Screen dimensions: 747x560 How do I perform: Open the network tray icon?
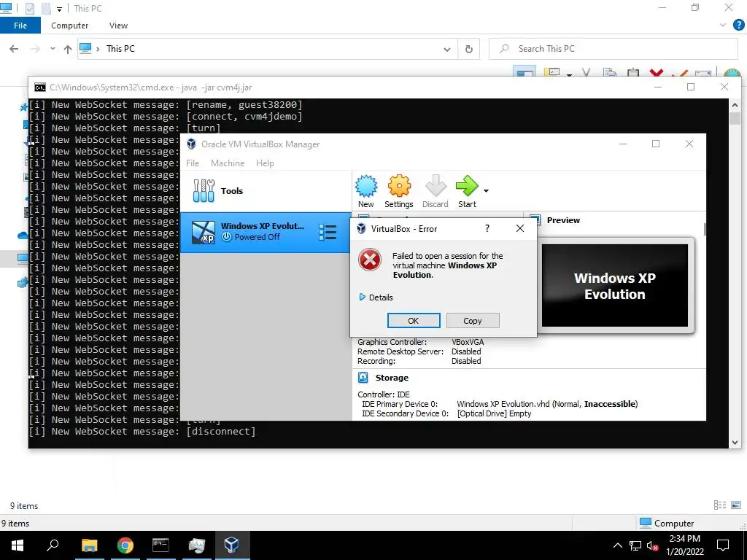[x=635, y=545]
